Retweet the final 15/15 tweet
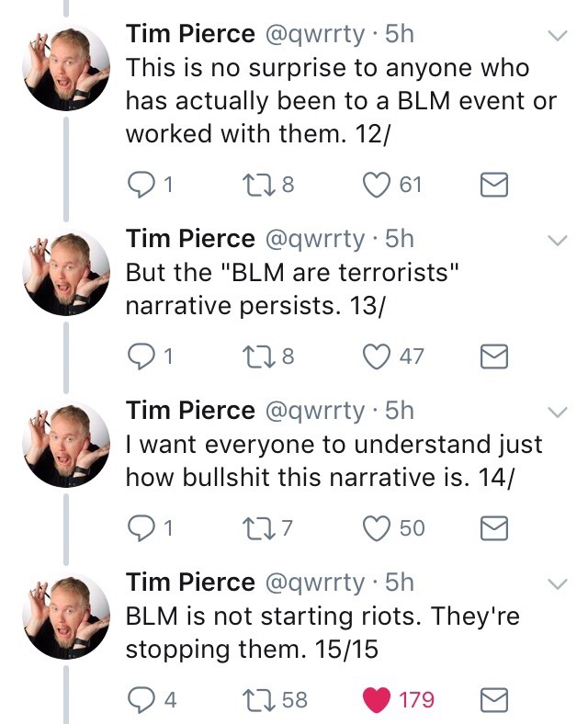 pyautogui.click(x=255, y=699)
